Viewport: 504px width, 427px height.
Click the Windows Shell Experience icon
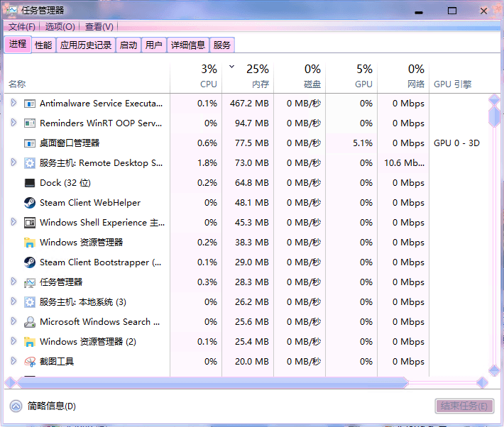point(30,223)
